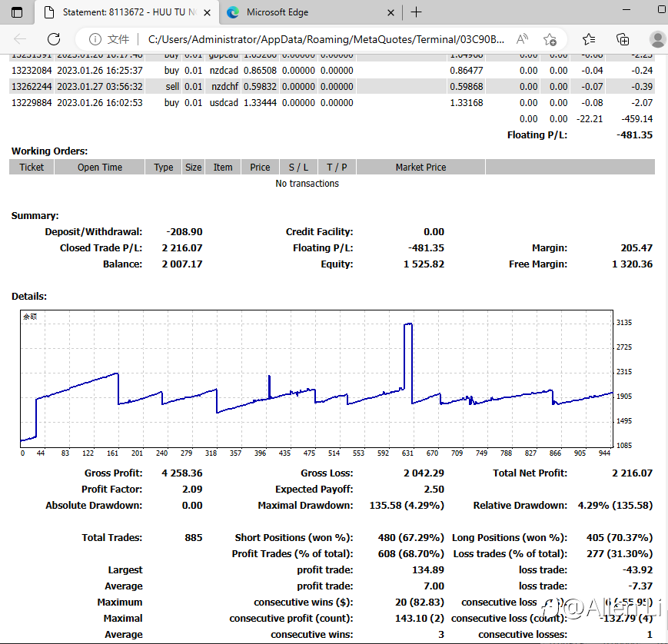Viewport: 668px width, 644px height.
Task: Open the Favorites list
Action: (x=589, y=39)
